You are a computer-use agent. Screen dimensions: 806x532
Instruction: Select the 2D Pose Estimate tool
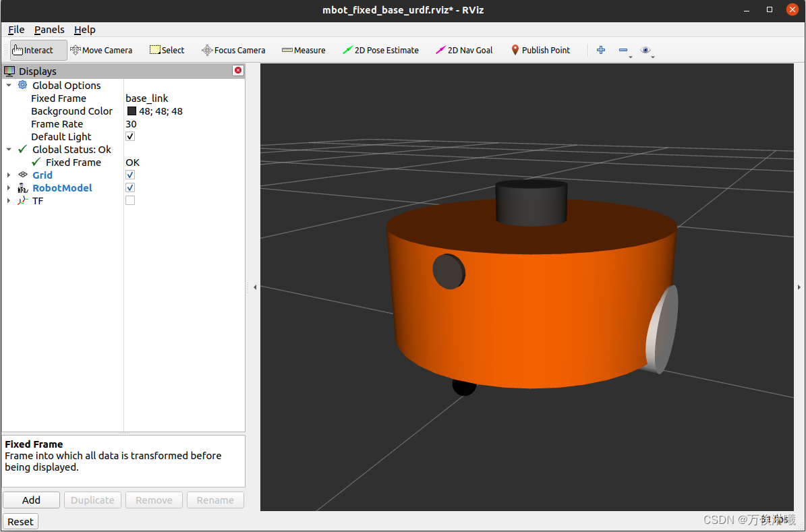(381, 50)
